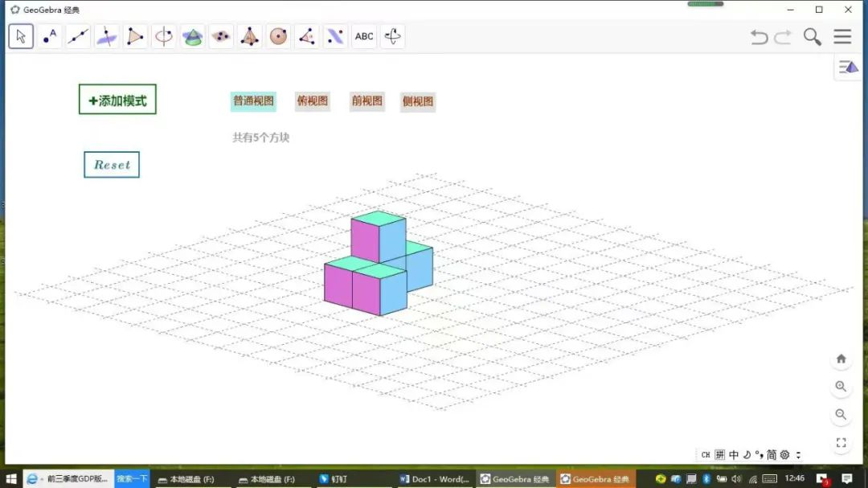
Task: Open Doc1 Word from the taskbar
Action: [434, 479]
